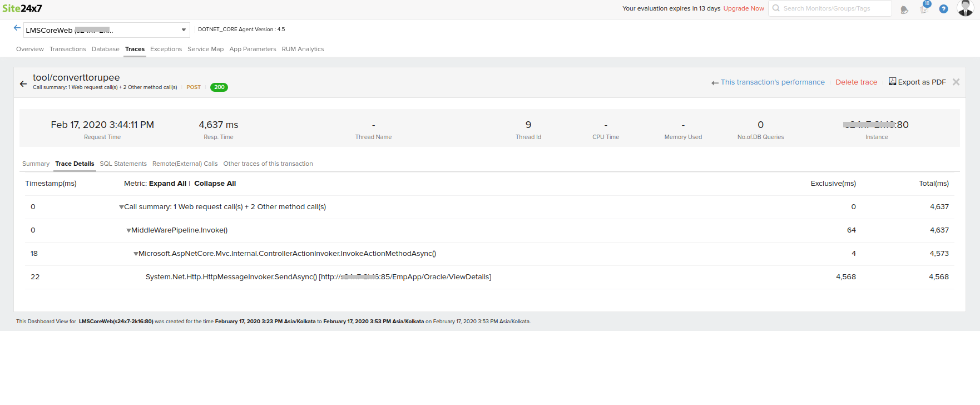The height and width of the screenshot is (405, 980).
Task: Close the trace details panel
Action: pyautogui.click(x=956, y=82)
